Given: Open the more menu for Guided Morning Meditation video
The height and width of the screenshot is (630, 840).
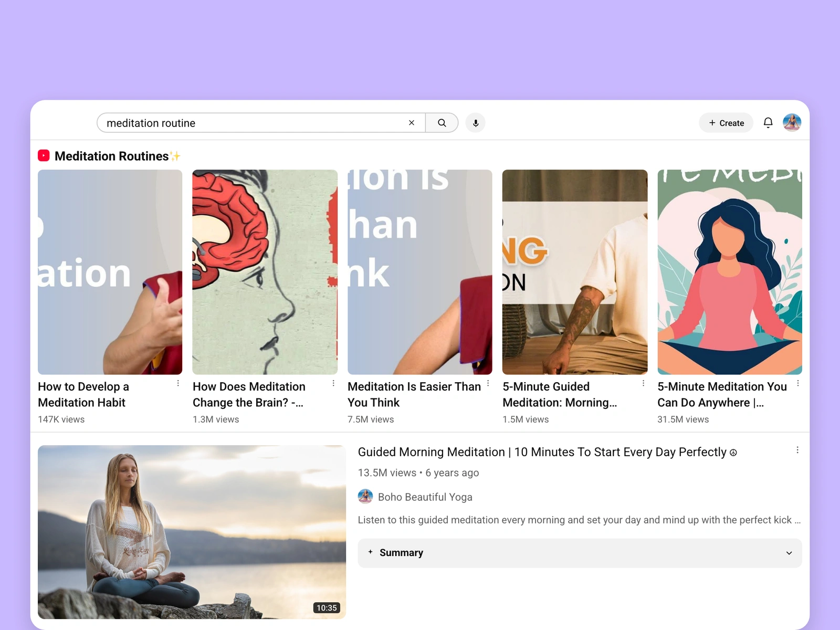Looking at the screenshot, I should [x=797, y=450].
